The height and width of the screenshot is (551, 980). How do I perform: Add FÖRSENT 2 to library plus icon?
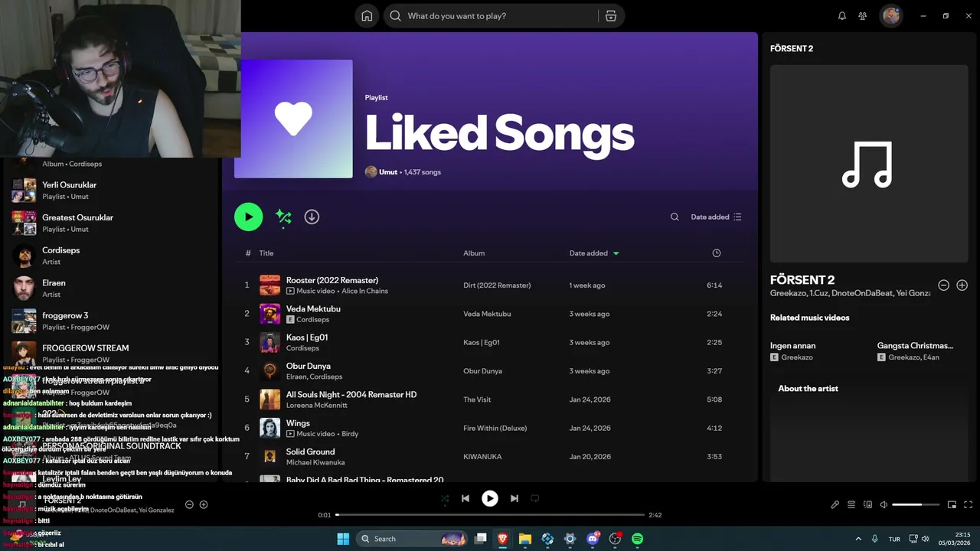(962, 285)
